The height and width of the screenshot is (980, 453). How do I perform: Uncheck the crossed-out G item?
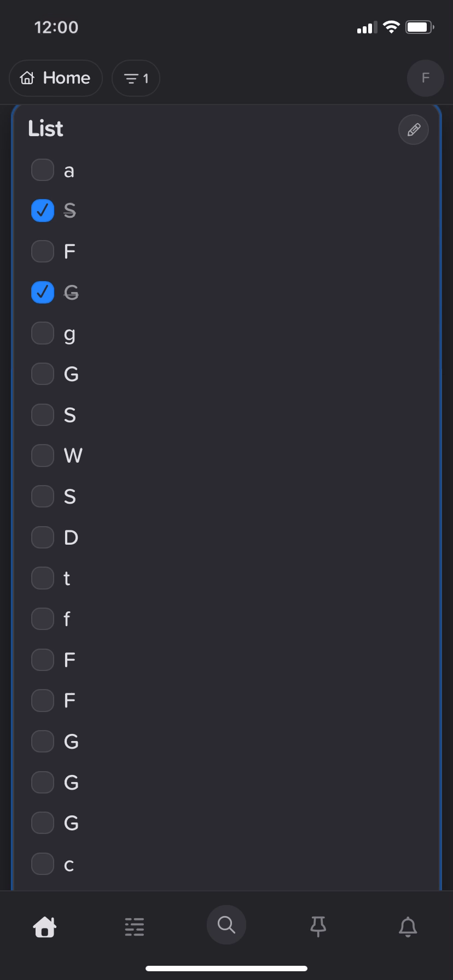point(43,292)
